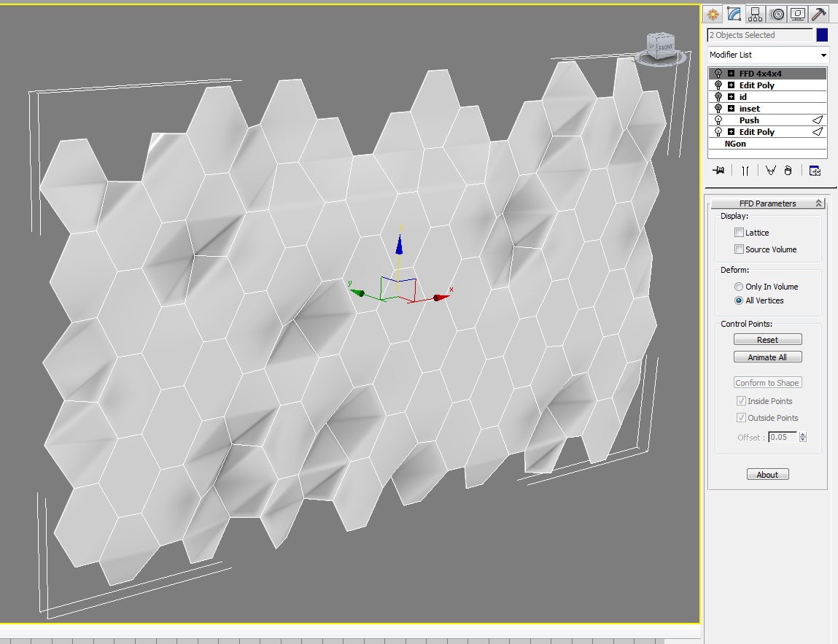Image resolution: width=838 pixels, height=644 pixels.
Task: Click the blue Z axis arrow of gizmo
Action: click(x=399, y=244)
